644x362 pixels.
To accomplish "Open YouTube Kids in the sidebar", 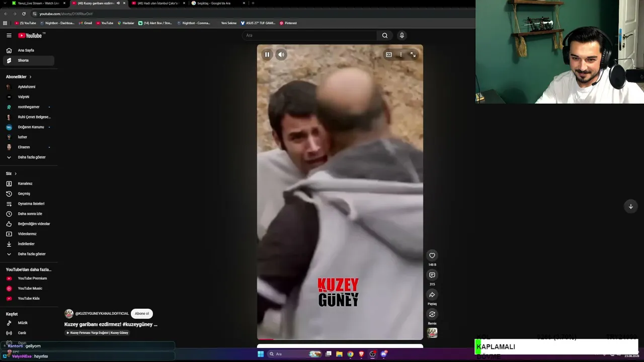I will click(x=29, y=298).
